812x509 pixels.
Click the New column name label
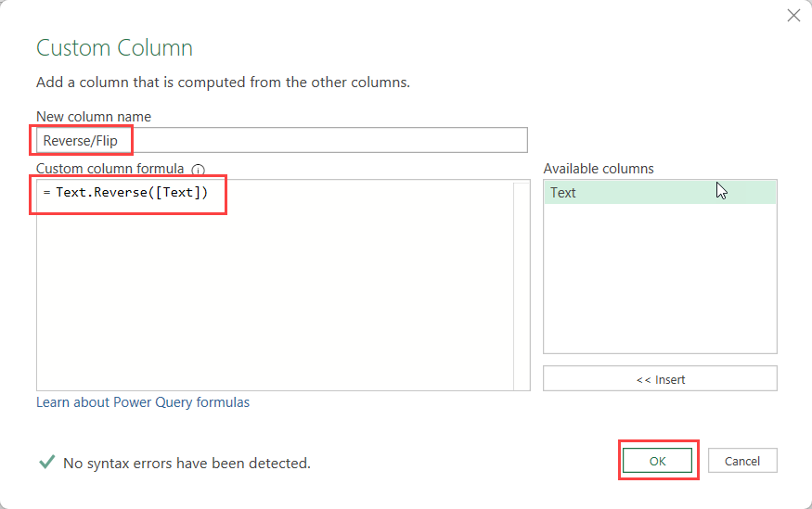(x=94, y=117)
